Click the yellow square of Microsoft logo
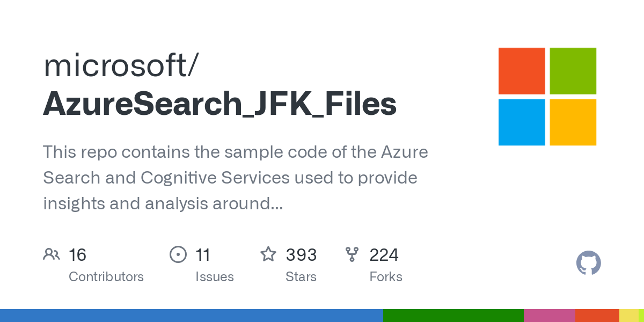The image size is (644, 322). tap(573, 122)
